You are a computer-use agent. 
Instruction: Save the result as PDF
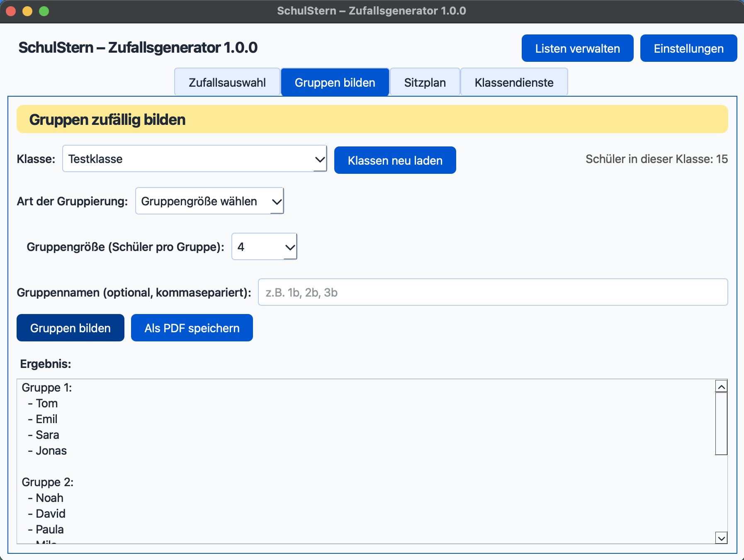pyautogui.click(x=192, y=328)
